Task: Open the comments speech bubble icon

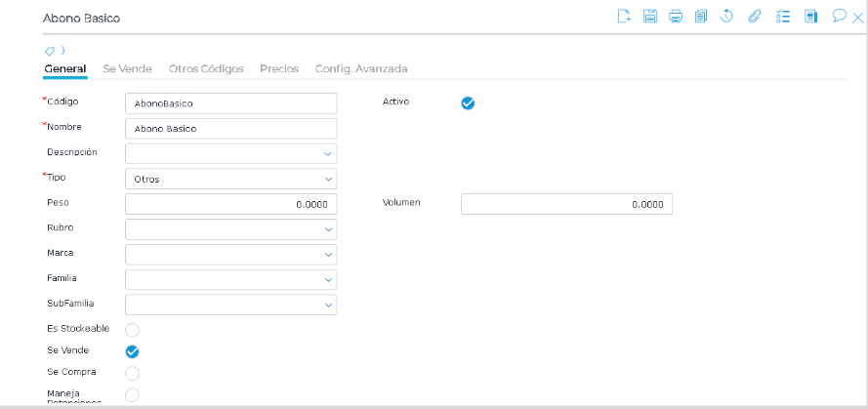Action: 838,16
